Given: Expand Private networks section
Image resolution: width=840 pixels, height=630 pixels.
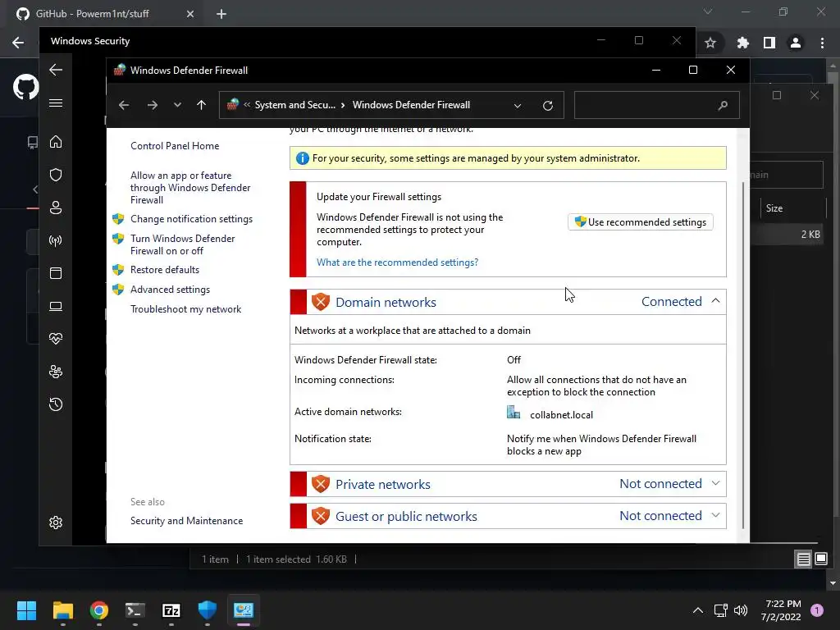Looking at the screenshot, I should tap(715, 483).
